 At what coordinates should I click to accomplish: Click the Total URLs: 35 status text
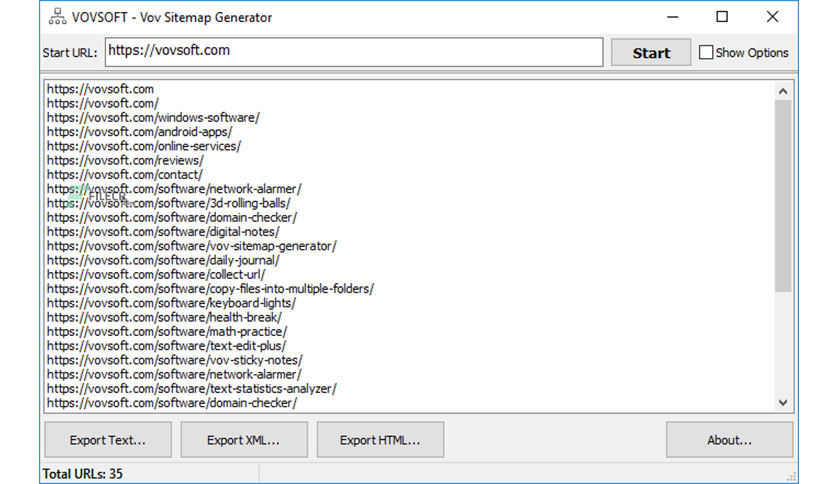pos(83,474)
